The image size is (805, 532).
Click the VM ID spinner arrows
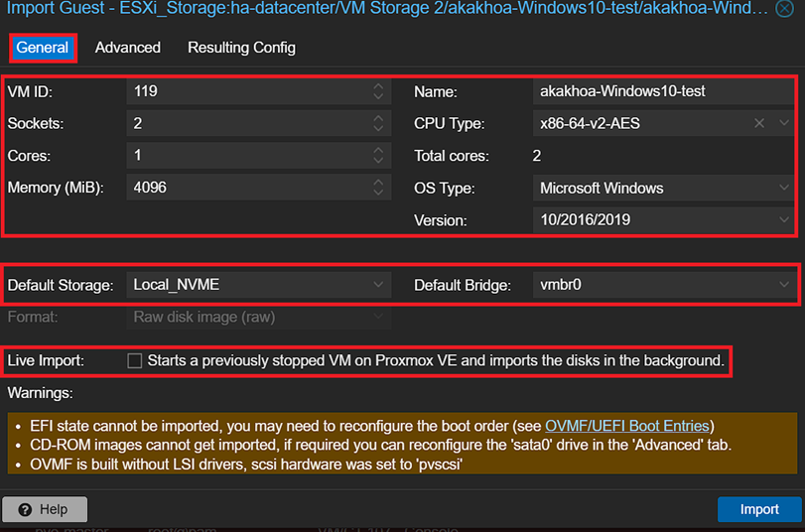tap(378, 92)
